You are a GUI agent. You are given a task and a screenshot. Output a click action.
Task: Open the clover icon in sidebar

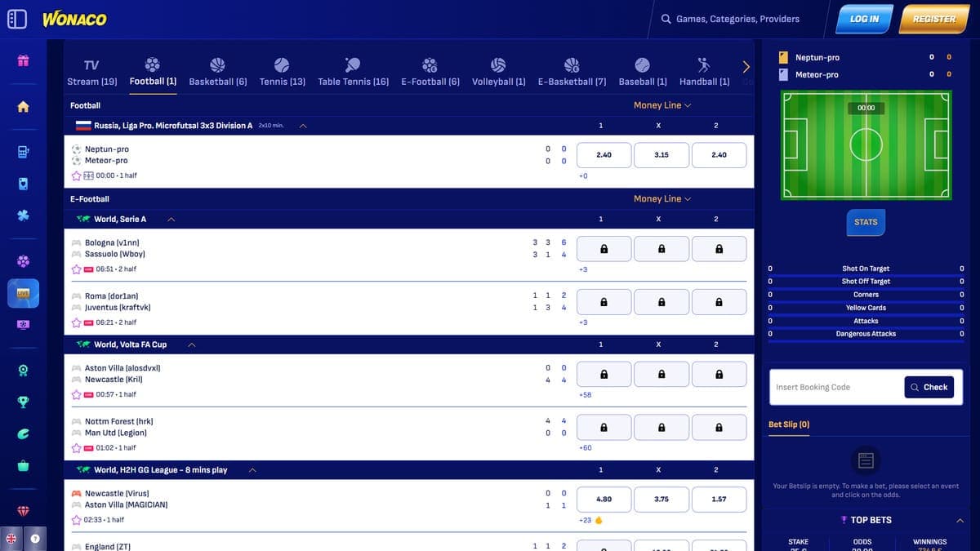pyautogui.click(x=24, y=216)
